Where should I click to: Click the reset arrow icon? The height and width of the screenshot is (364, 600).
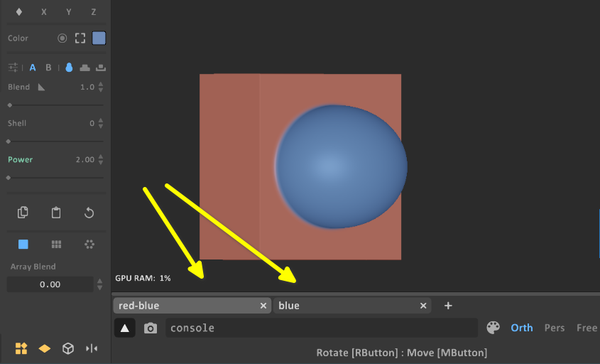[89, 212]
